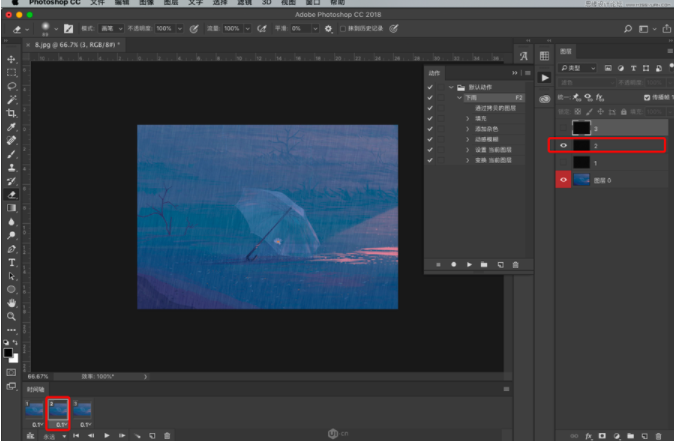Select the Magic Wand tool

pos(11,100)
